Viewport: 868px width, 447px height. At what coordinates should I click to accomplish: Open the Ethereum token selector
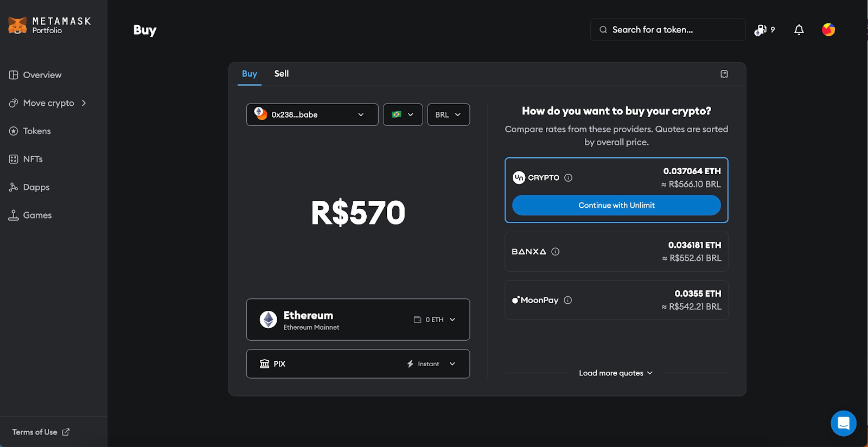[x=358, y=320]
